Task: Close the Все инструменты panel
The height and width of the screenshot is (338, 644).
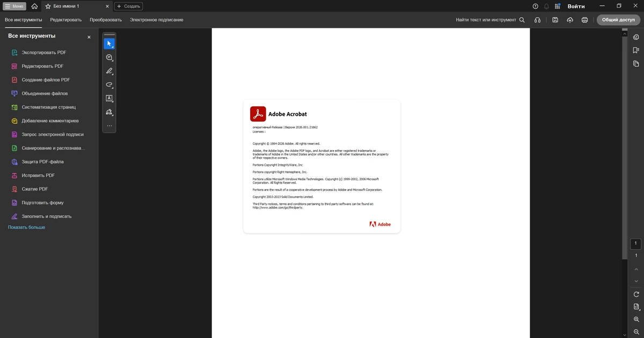Action: pyautogui.click(x=89, y=37)
